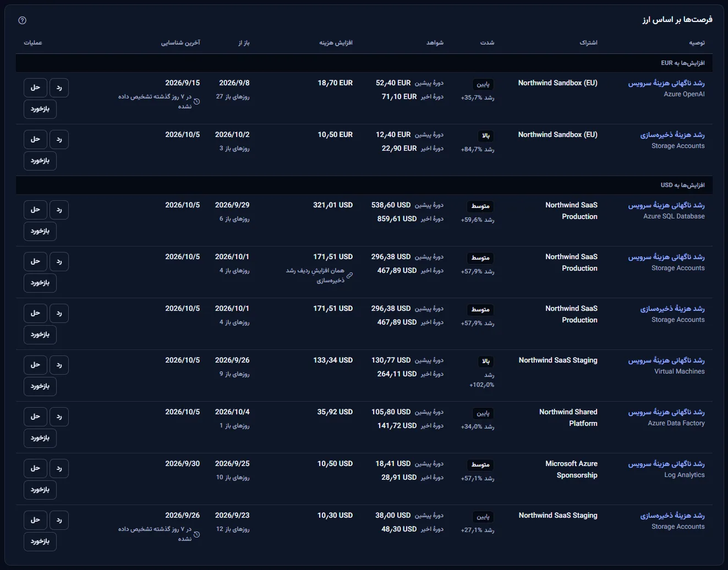Click the clock icon in the Staging Storage Accounts row
This screenshot has width=728, height=570.
[197, 534]
